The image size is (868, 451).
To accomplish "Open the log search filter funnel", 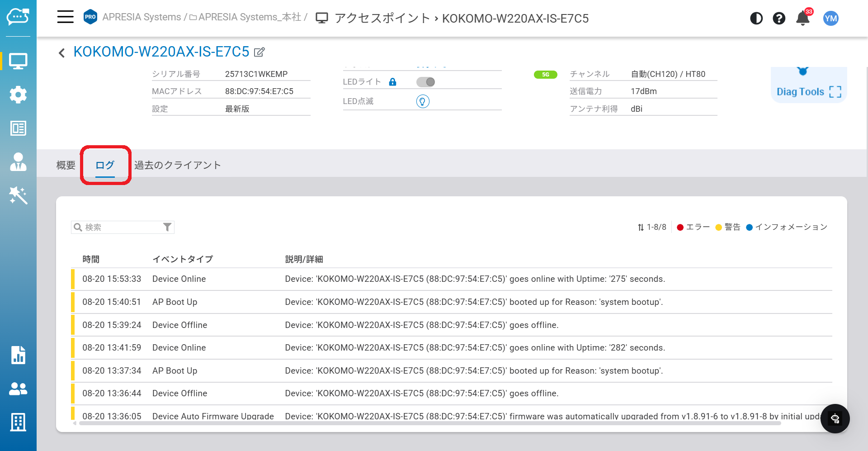I will tap(167, 227).
